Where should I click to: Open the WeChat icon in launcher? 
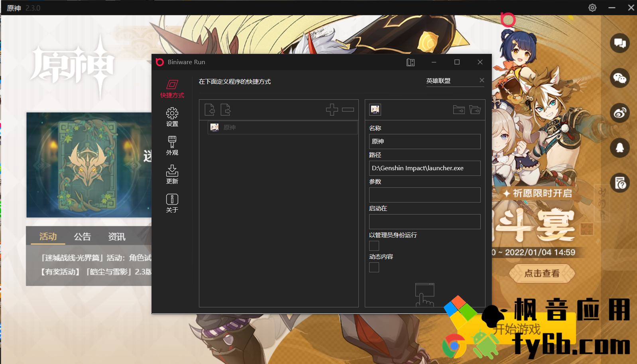(620, 78)
